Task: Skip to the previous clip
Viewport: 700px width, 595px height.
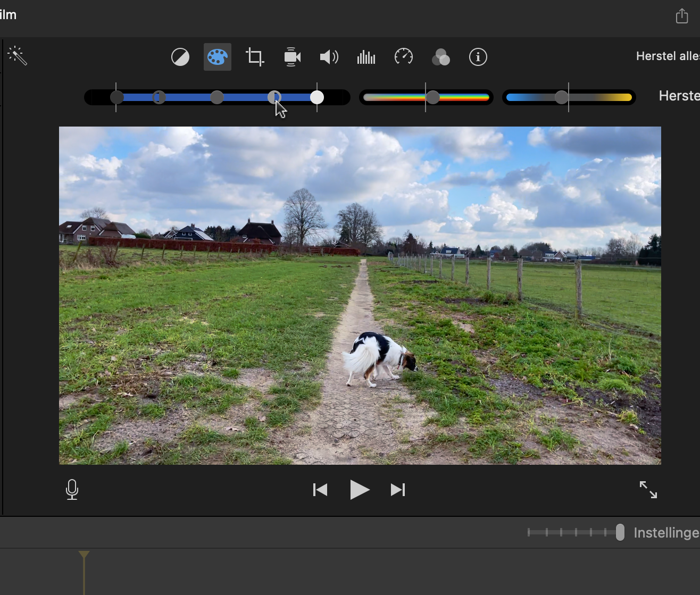Action: click(x=320, y=490)
